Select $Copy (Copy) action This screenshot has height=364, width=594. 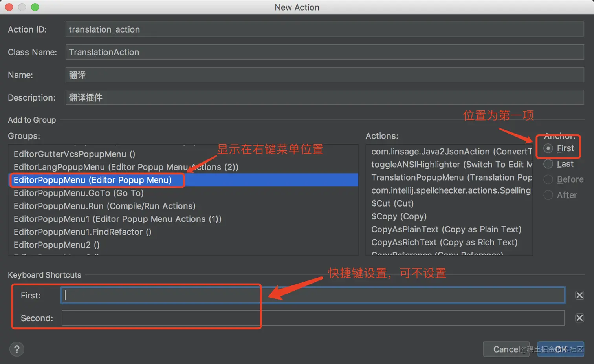click(449, 216)
